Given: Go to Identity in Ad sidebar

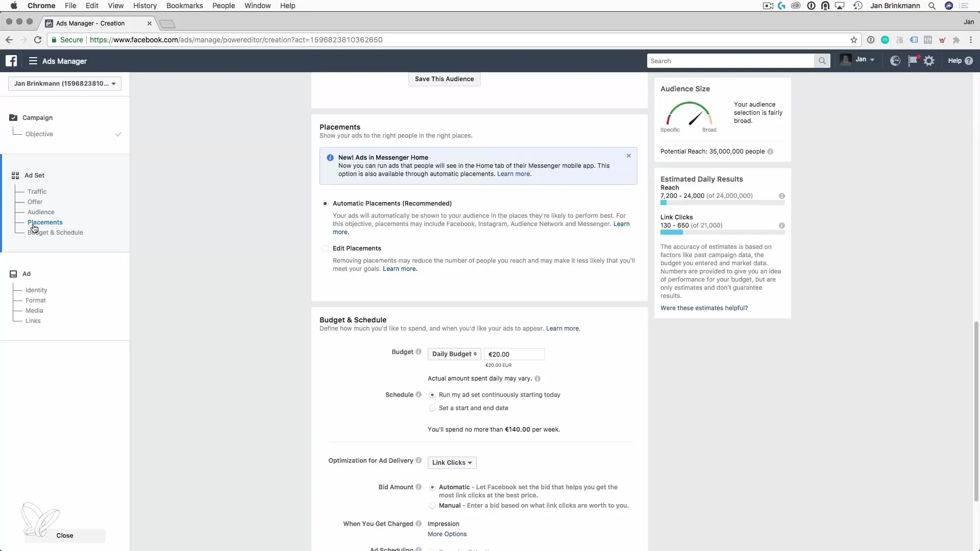Looking at the screenshot, I should click(36, 290).
